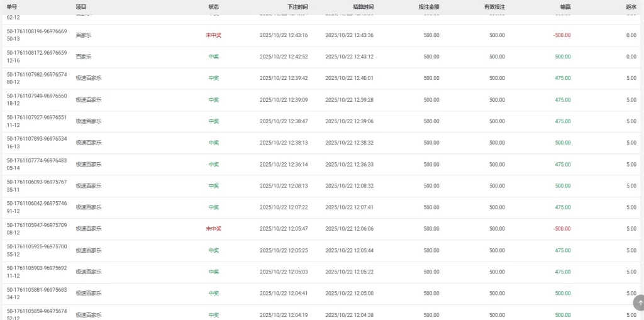Viewport: 644px width, 320px height.
Task: Click the 输赢 column header
Action: 565,7
